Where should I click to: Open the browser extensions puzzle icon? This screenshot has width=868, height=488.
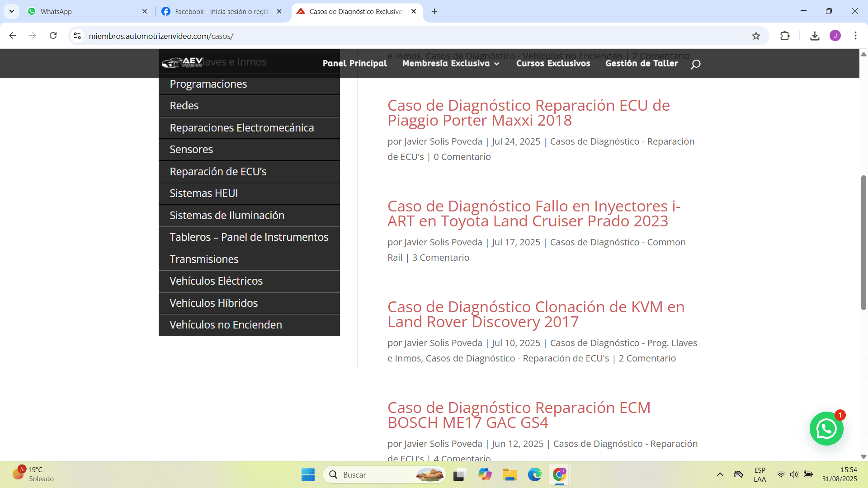(785, 36)
